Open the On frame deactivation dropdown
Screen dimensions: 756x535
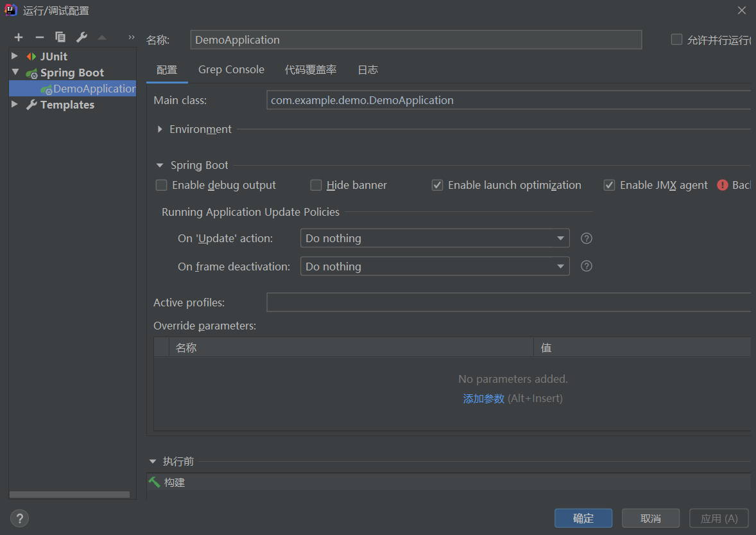click(435, 267)
